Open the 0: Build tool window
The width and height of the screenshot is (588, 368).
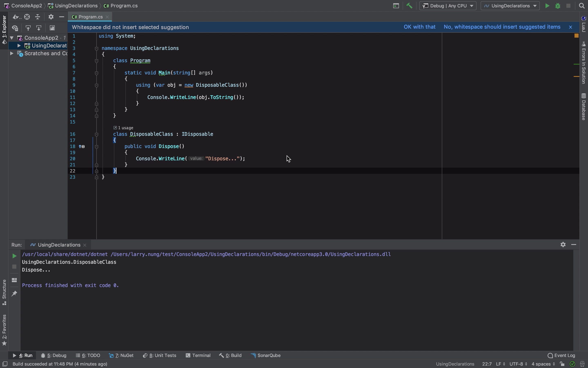coord(230,356)
